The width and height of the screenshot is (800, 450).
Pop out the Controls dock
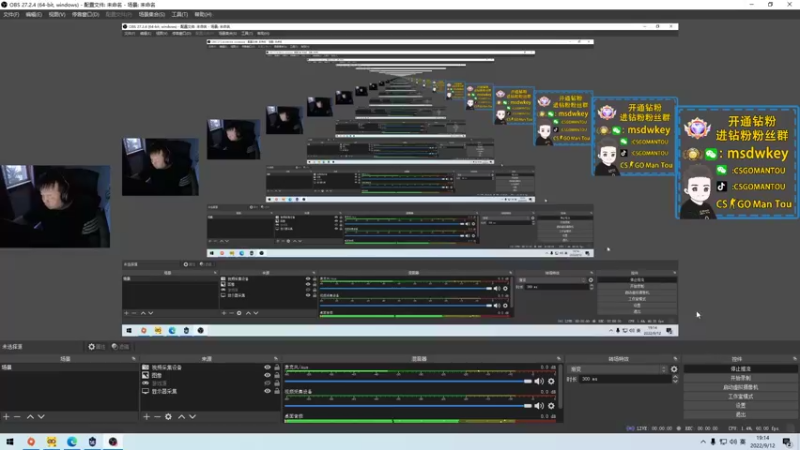coord(794,359)
